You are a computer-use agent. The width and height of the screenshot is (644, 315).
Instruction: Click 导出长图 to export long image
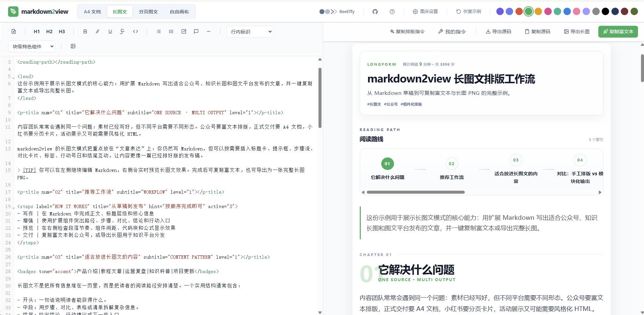pos(577,31)
